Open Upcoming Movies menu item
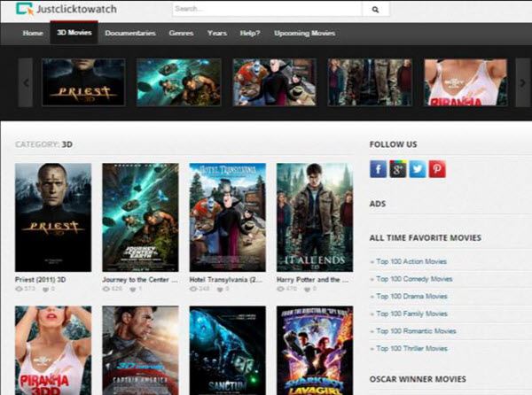Screen dimensions: 532x395 [305, 33]
